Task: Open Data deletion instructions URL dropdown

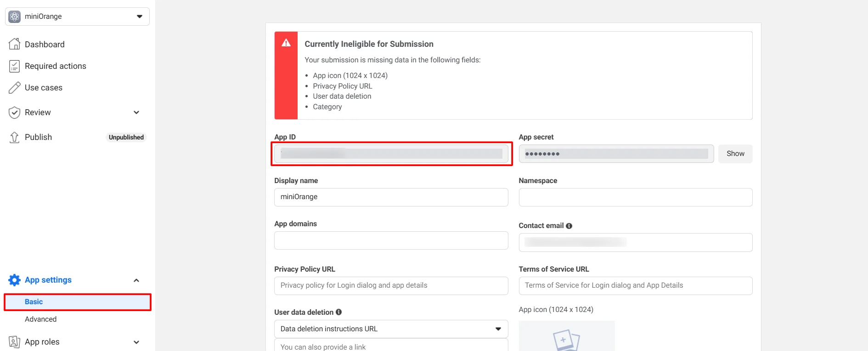Action: (x=391, y=329)
